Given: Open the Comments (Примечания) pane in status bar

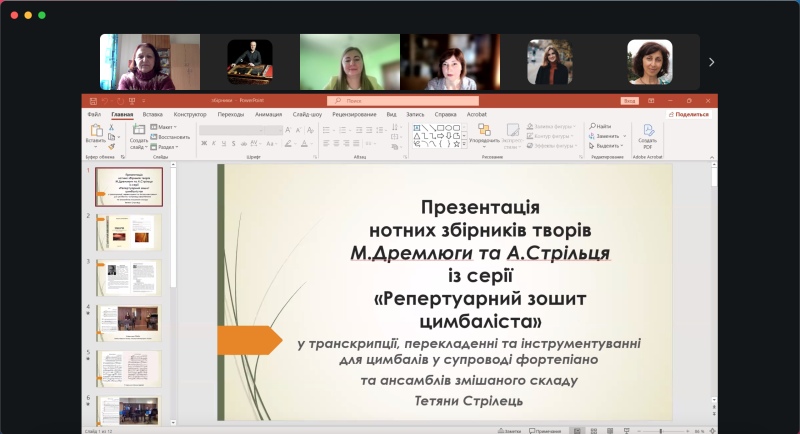Looking at the screenshot, I should click(x=545, y=431).
